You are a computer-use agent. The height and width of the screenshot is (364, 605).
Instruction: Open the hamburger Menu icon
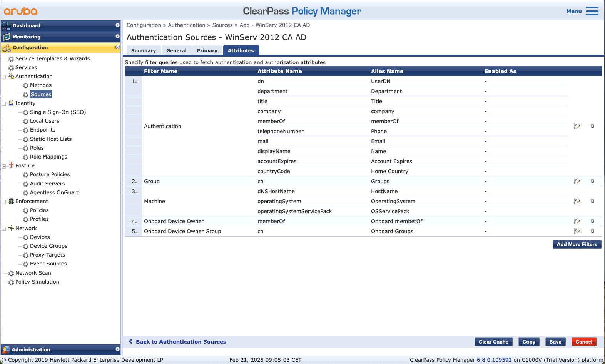tap(592, 11)
